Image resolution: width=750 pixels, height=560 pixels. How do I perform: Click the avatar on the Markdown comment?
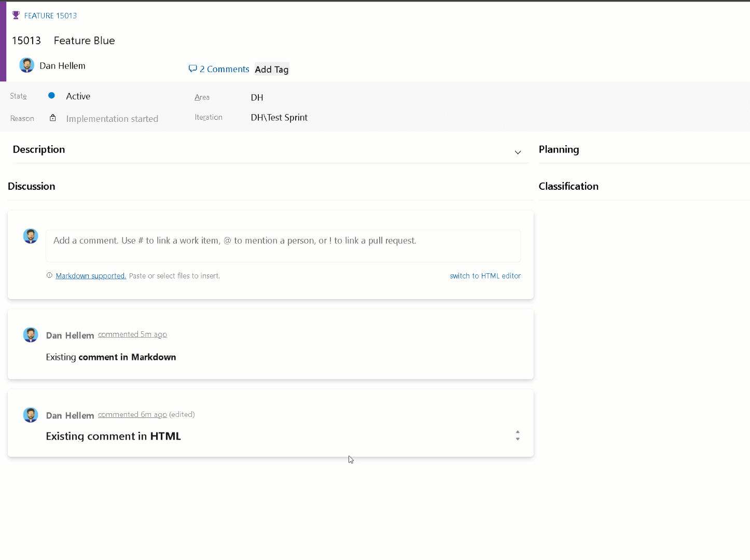click(x=31, y=334)
